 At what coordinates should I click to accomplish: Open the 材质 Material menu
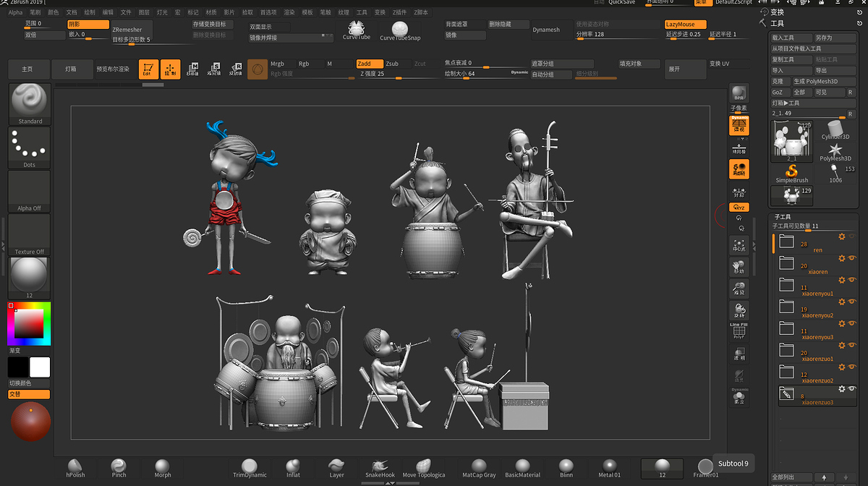click(211, 12)
